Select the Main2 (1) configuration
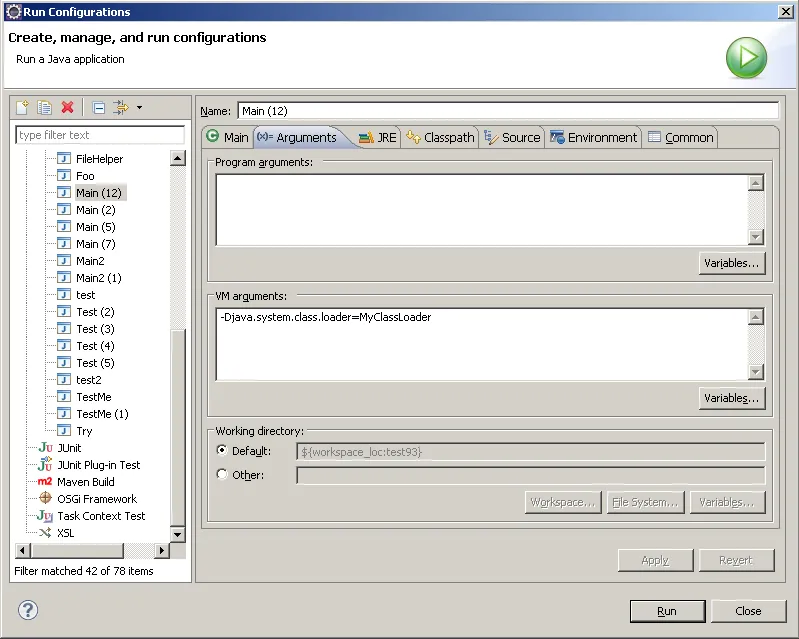Viewport: 799px width, 639px height. pyautogui.click(x=99, y=278)
